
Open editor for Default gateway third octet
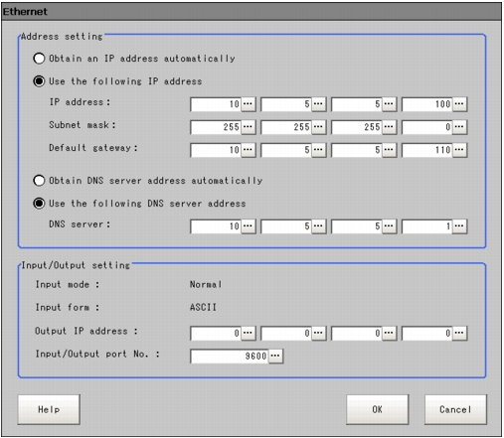[x=389, y=150]
